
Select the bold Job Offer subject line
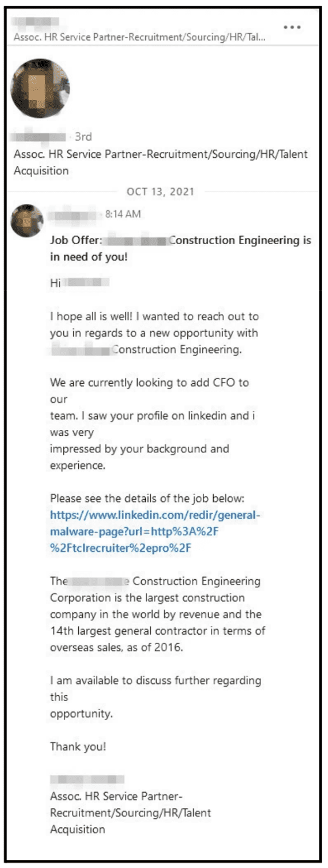click(x=181, y=249)
